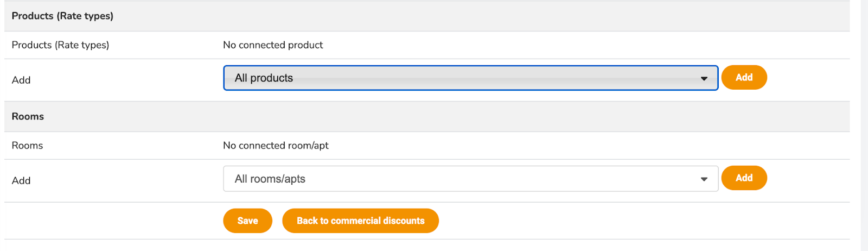Go back to commercial discounts

[360, 221]
